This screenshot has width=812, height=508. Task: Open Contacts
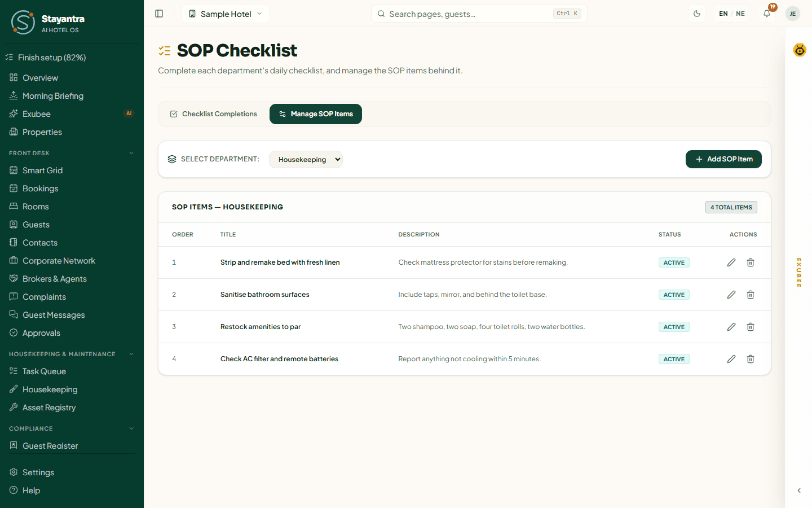point(72,243)
